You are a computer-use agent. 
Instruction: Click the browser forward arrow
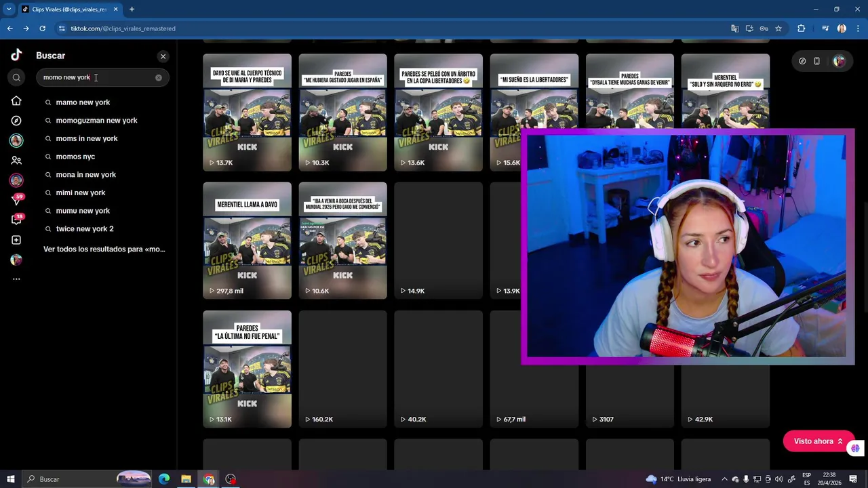[26, 28]
